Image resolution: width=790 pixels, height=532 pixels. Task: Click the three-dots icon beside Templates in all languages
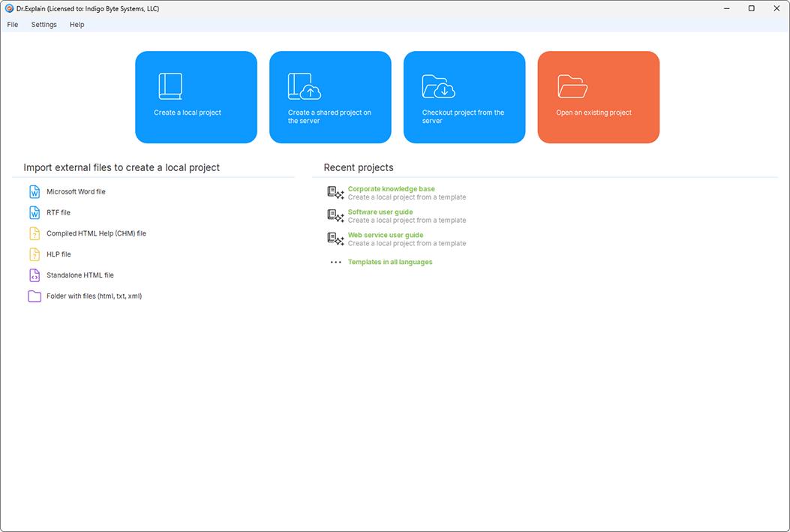click(x=335, y=263)
